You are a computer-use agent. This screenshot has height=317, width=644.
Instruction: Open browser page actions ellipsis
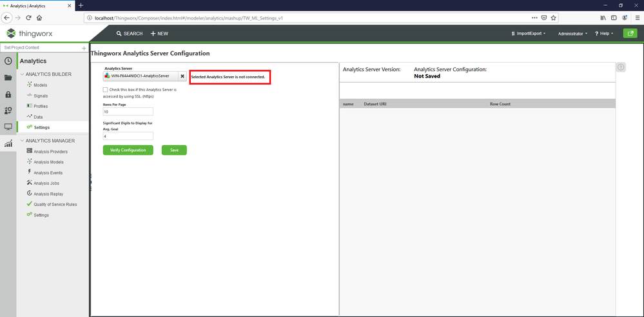pos(534,18)
